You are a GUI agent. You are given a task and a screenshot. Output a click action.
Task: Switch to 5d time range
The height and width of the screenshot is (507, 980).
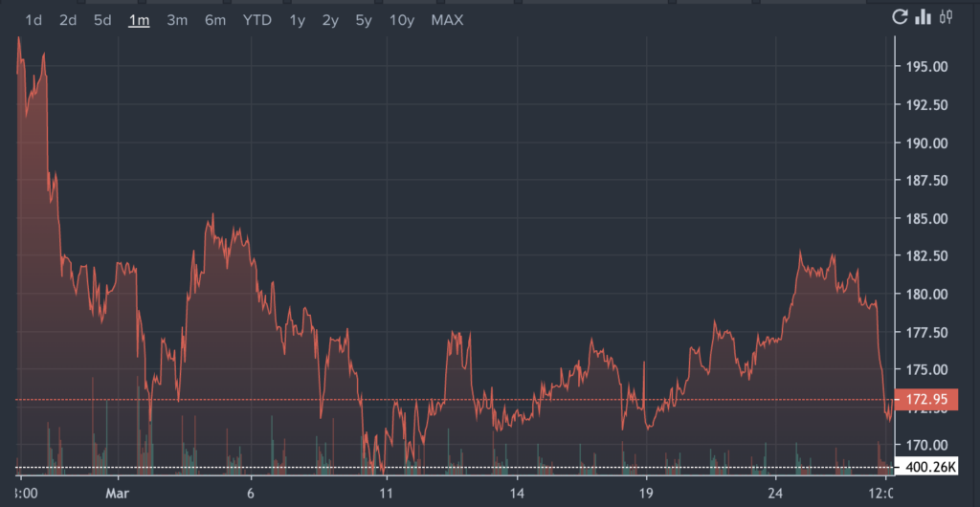102,20
